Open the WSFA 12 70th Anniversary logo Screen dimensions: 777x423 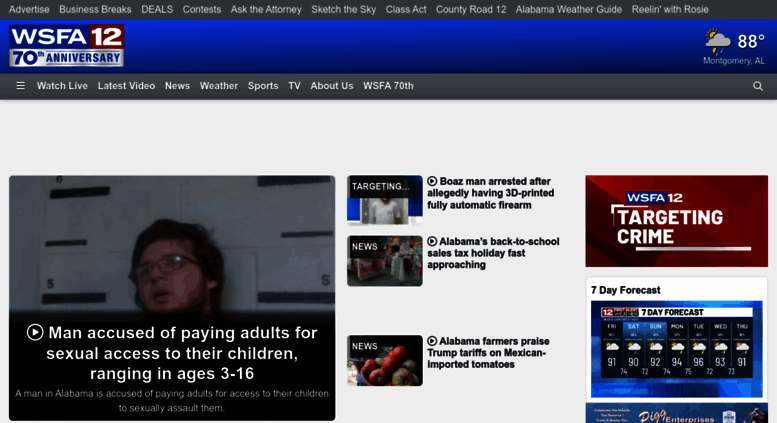(x=66, y=46)
